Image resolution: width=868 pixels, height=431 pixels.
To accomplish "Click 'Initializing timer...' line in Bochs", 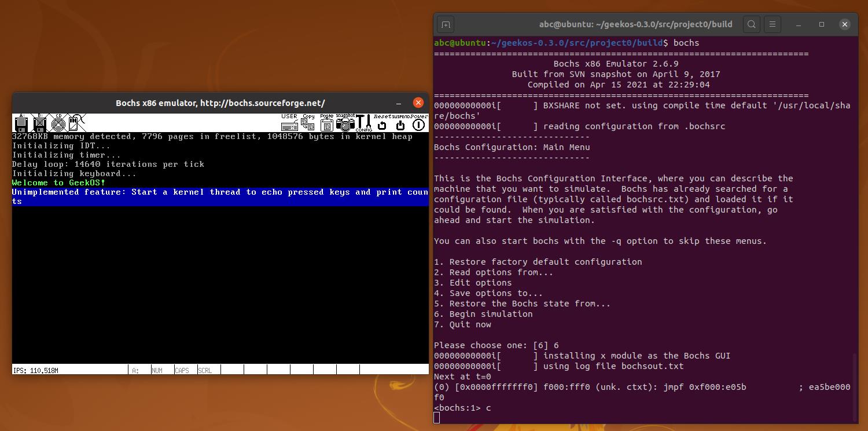I will [x=67, y=155].
